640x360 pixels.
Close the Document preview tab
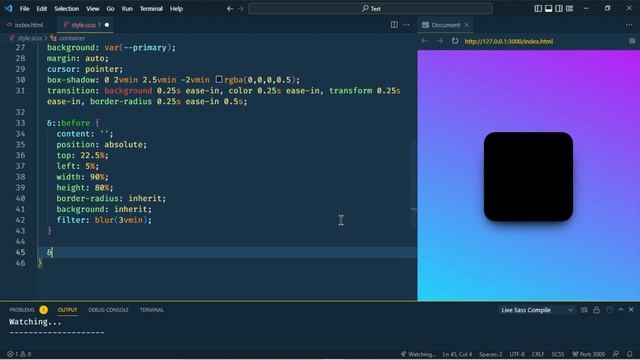coord(467,25)
